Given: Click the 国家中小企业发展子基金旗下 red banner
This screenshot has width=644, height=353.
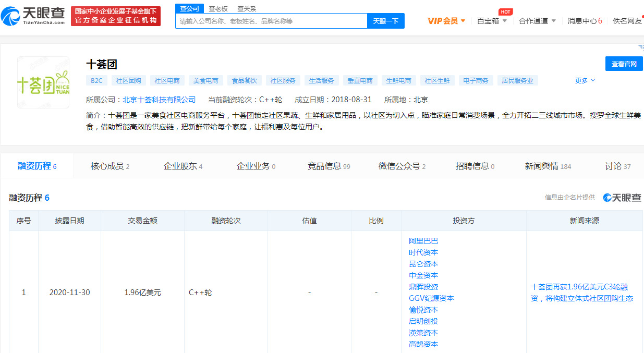Looking at the screenshot, I should pyautogui.click(x=116, y=16).
